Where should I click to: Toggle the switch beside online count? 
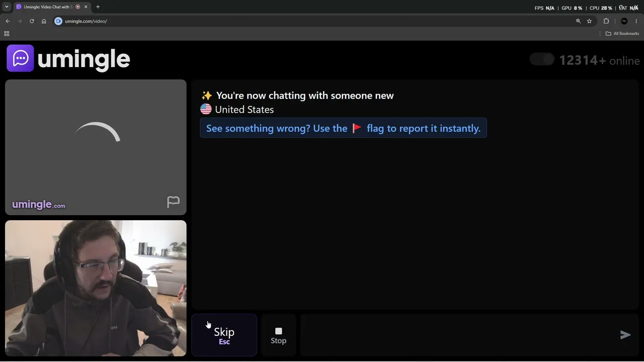pyautogui.click(x=542, y=60)
